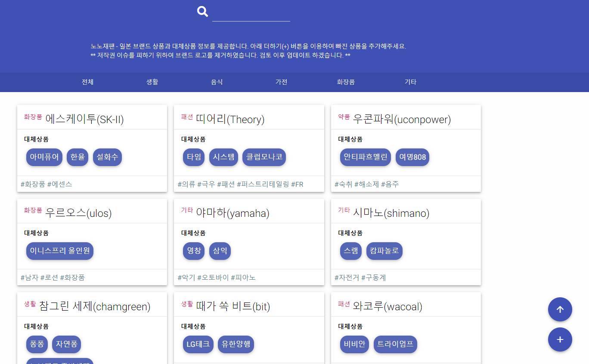Click the 참그린 세제(chamgreen) title
589x364 pixels.
95,306
